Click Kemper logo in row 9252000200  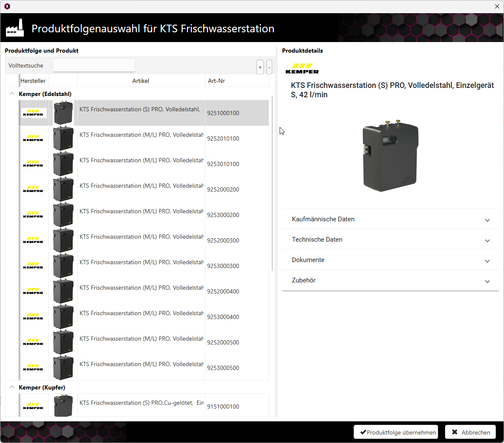tap(33, 189)
